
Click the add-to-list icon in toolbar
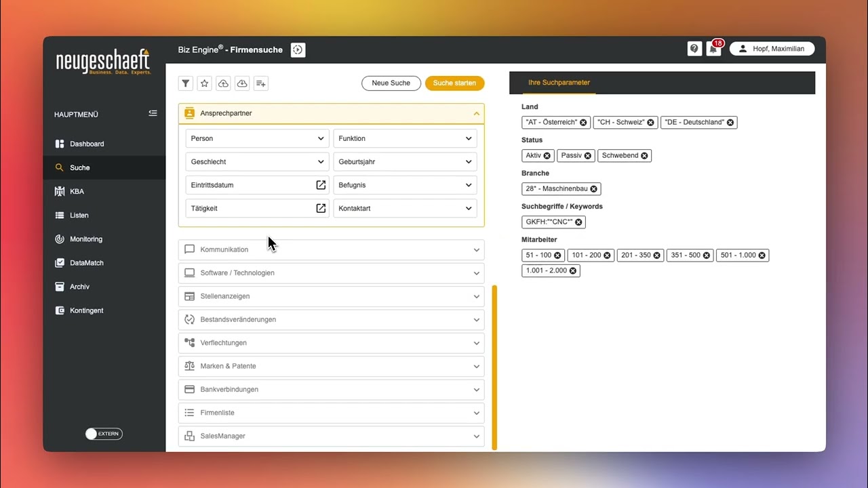260,83
